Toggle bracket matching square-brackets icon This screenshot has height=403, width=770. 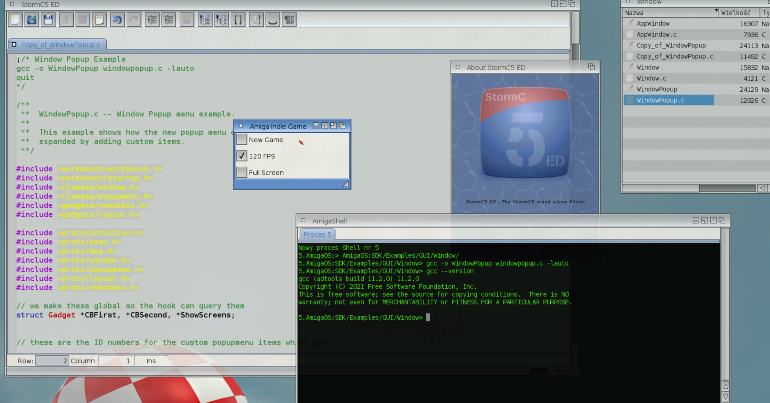pos(239,20)
